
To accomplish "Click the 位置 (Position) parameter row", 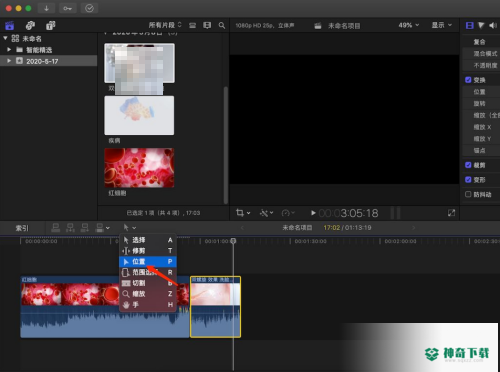I will (481, 92).
